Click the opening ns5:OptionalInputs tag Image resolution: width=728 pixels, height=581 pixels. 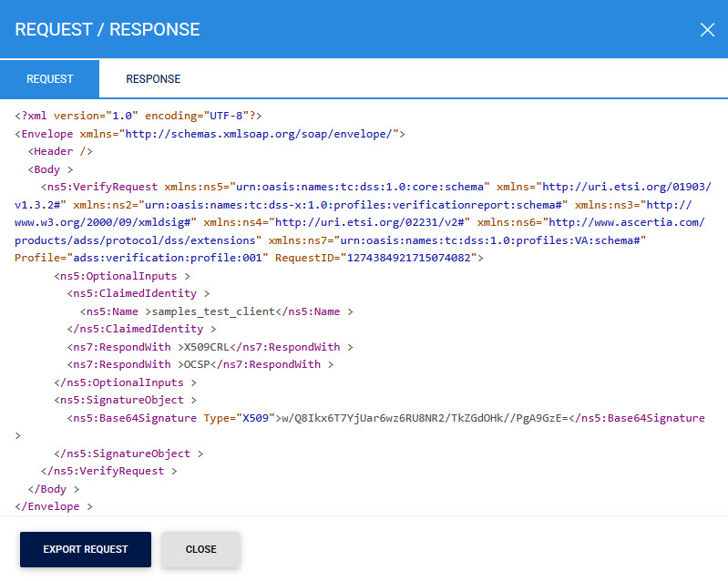(x=122, y=276)
